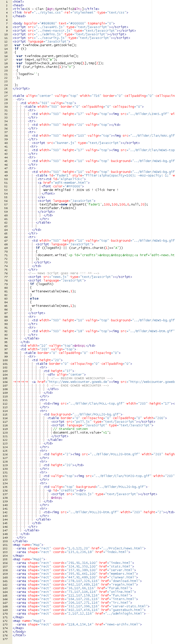Select the document.write credits line
Screen dimensions: 175x644
(x=106, y=255)
